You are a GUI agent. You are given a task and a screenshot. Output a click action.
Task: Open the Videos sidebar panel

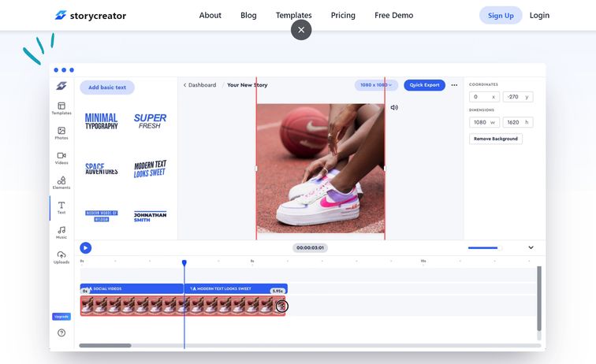[61, 158]
